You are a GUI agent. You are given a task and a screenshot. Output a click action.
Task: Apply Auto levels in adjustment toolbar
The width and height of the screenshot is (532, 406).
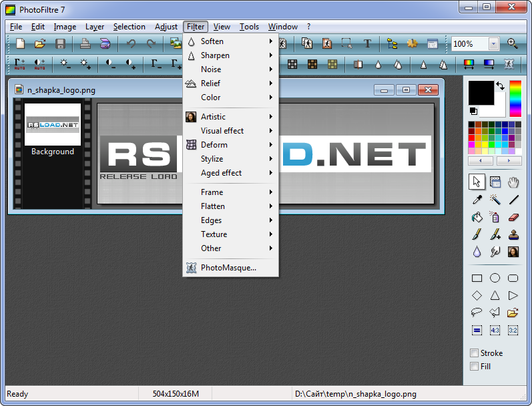[x=19, y=64]
